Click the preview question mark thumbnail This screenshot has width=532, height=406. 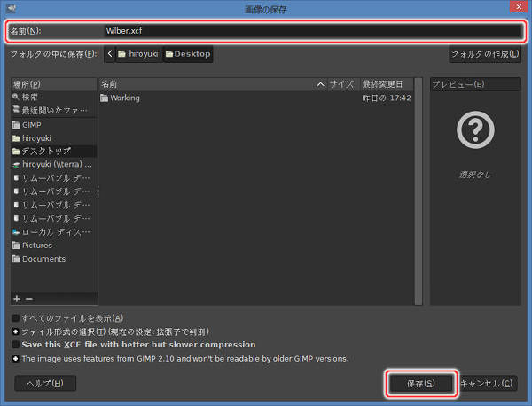(475, 130)
